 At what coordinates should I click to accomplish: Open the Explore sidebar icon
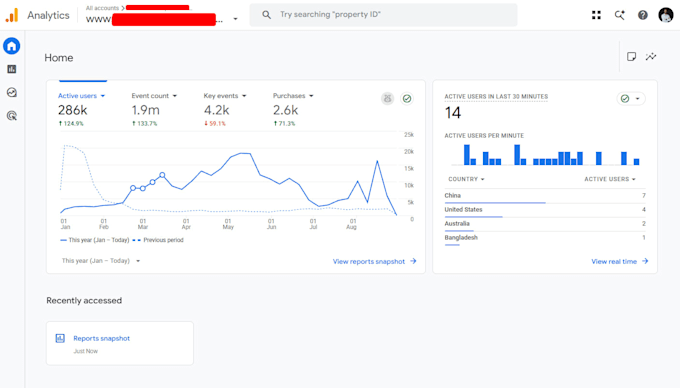[12, 92]
